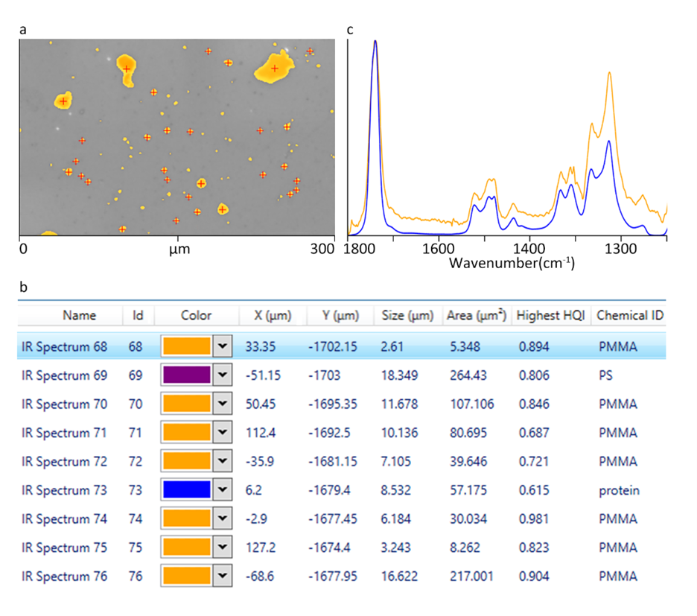697x616 pixels.
Task: Open color dropdown for IR Spectrum 68
Action: point(221,346)
